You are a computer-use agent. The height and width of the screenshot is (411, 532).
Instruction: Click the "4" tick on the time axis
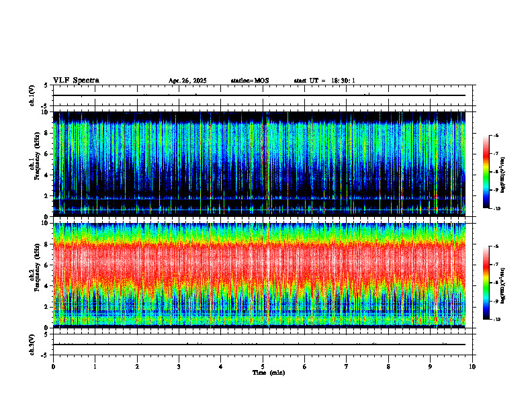221,367
